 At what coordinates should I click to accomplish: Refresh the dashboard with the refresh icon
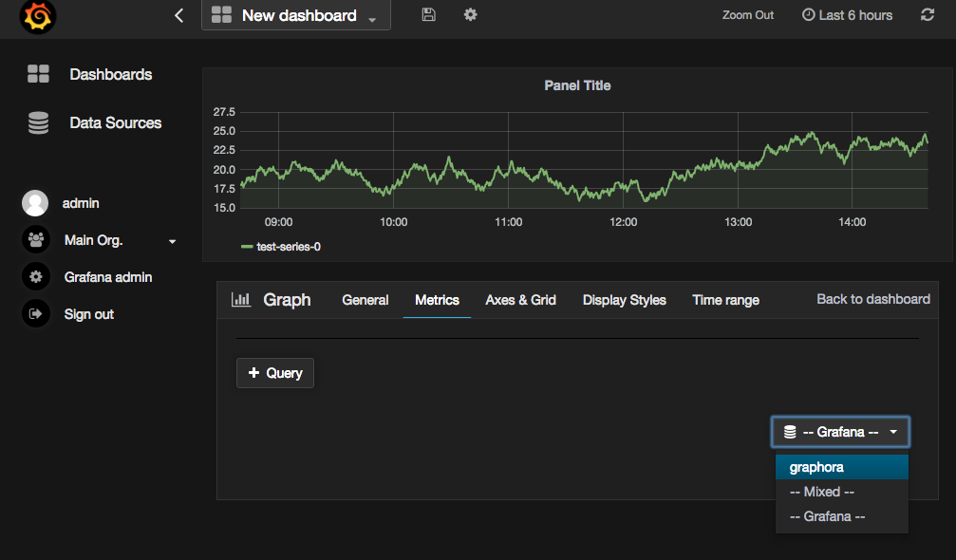(928, 14)
